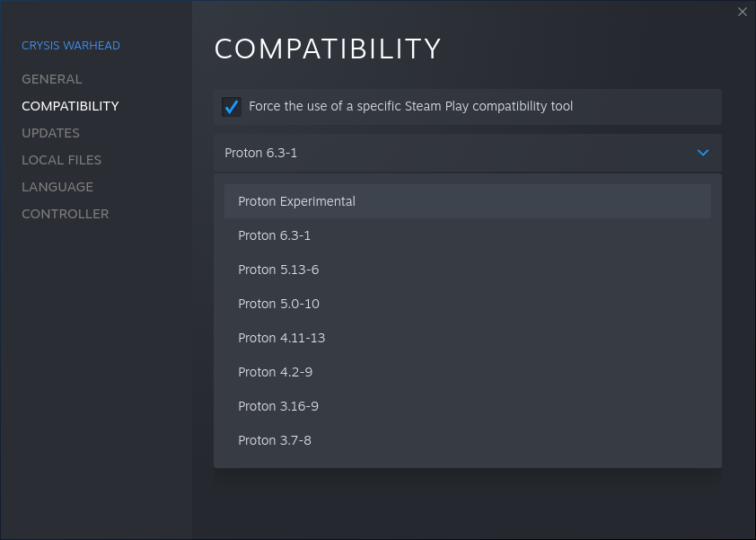Close the properties window with X
The image size is (756, 540).
(742, 12)
